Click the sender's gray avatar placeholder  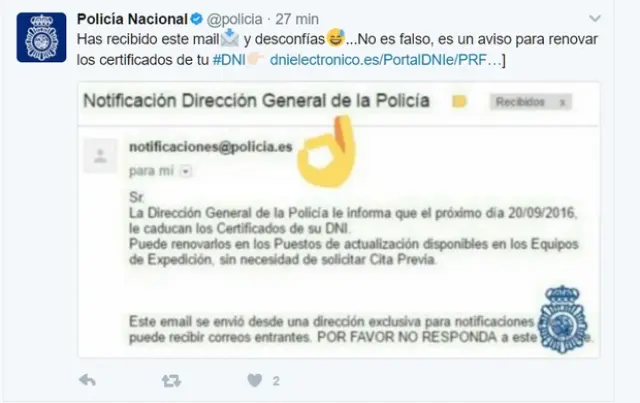(100, 156)
